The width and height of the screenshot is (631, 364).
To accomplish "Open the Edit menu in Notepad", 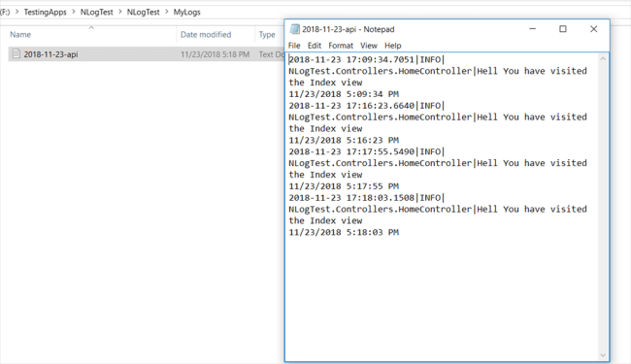I will coord(315,46).
